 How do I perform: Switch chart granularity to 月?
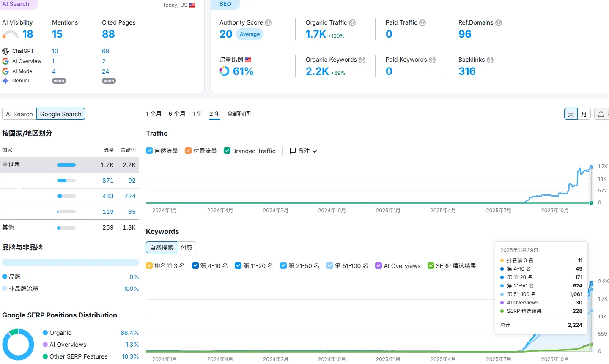584,114
